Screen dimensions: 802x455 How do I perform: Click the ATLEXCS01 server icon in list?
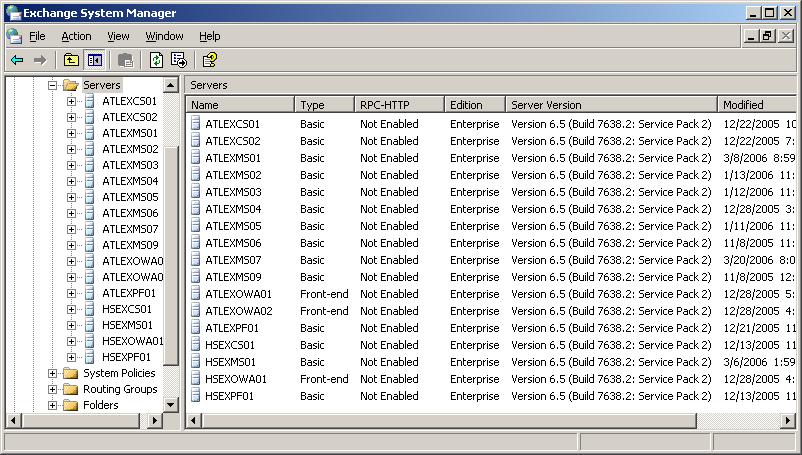tap(195, 124)
